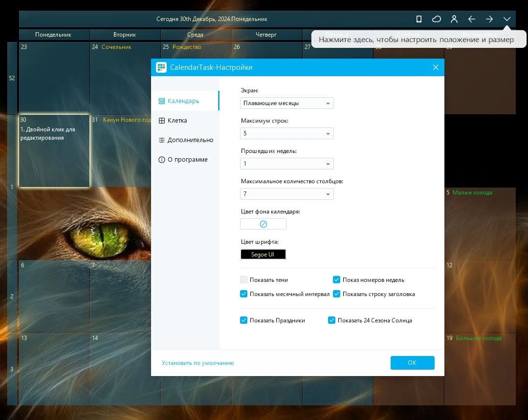Click the no-color icon for calendar background
528x420 pixels.
tap(264, 224)
